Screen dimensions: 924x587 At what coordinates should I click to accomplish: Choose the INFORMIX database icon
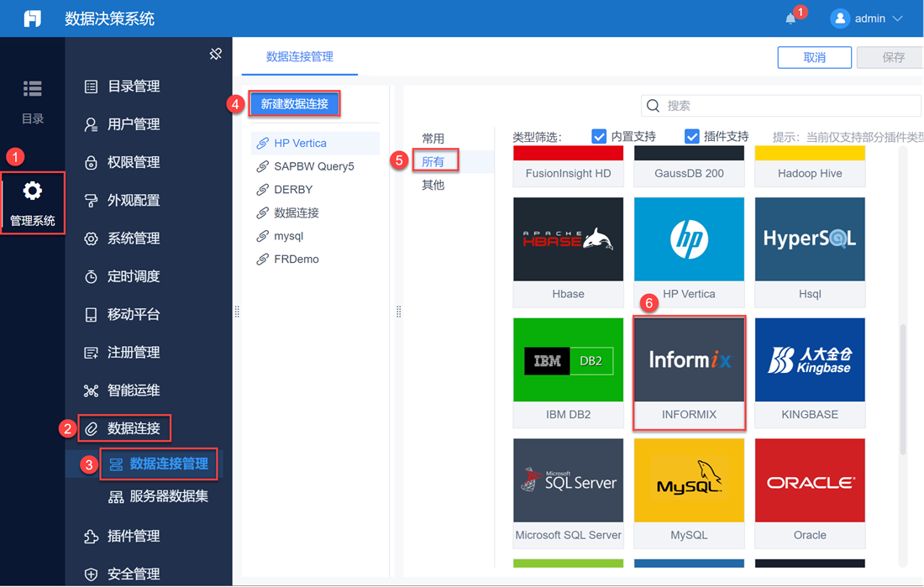pyautogui.click(x=689, y=360)
